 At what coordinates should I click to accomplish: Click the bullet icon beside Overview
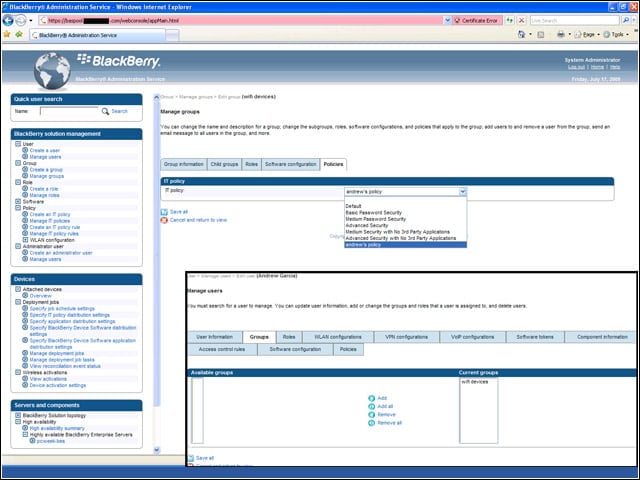click(x=25, y=296)
